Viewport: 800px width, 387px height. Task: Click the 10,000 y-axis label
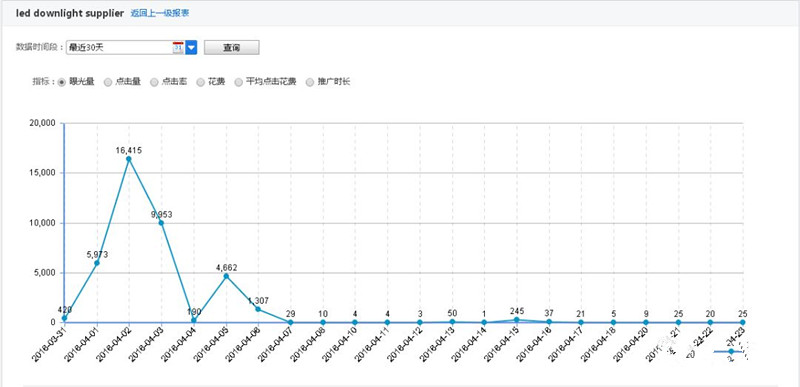click(x=43, y=223)
